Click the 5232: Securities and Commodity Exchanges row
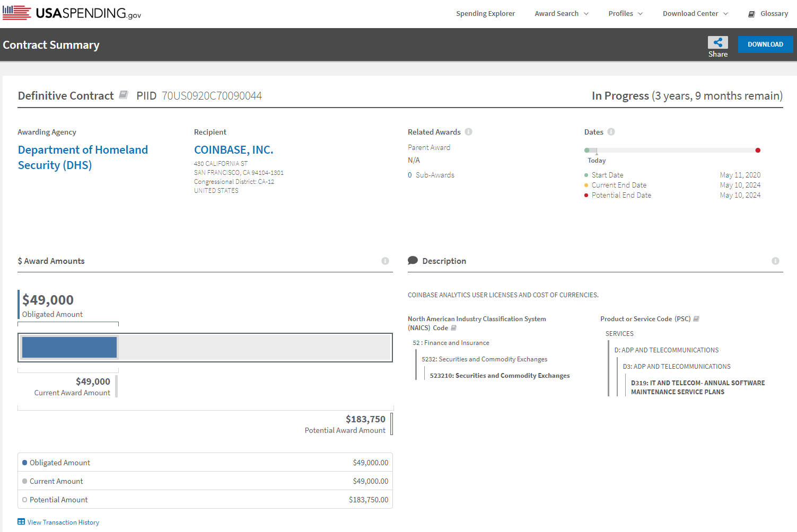This screenshot has height=532, width=797. pyautogui.click(x=484, y=359)
